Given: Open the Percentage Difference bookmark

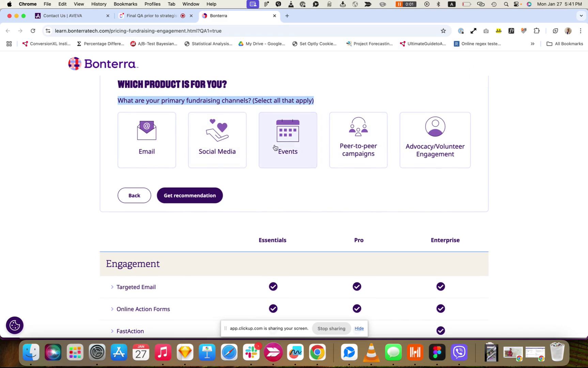Looking at the screenshot, I should tap(100, 44).
